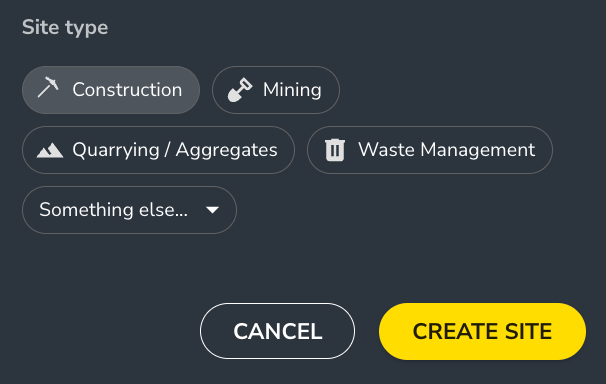Dismiss the dialog with Cancel
The width and height of the screenshot is (606, 384).
click(x=277, y=331)
